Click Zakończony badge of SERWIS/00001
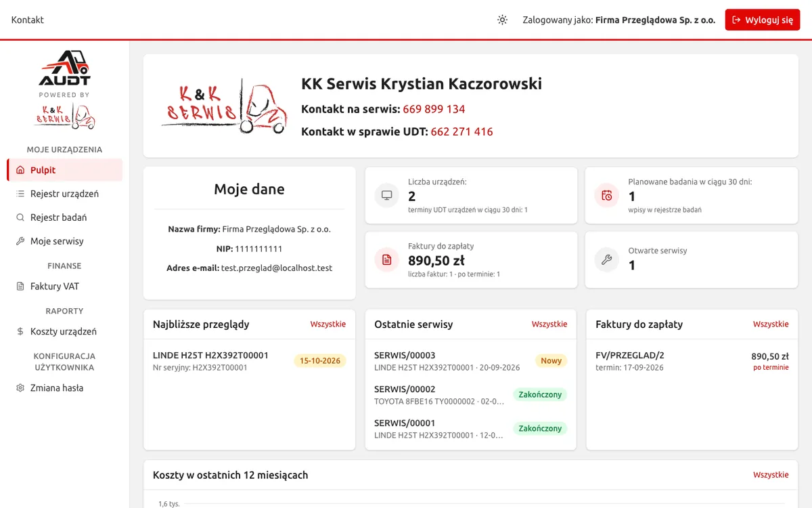The image size is (812, 508). click(540, 429)
